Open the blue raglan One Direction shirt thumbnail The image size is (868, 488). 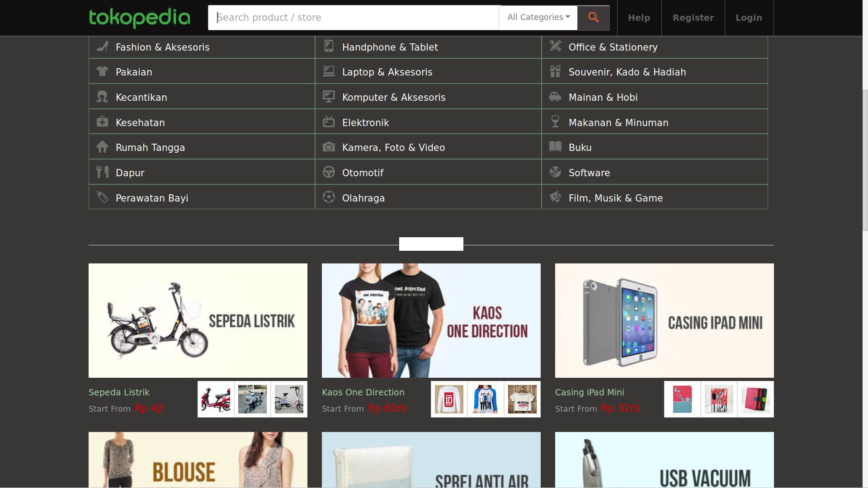486,399
